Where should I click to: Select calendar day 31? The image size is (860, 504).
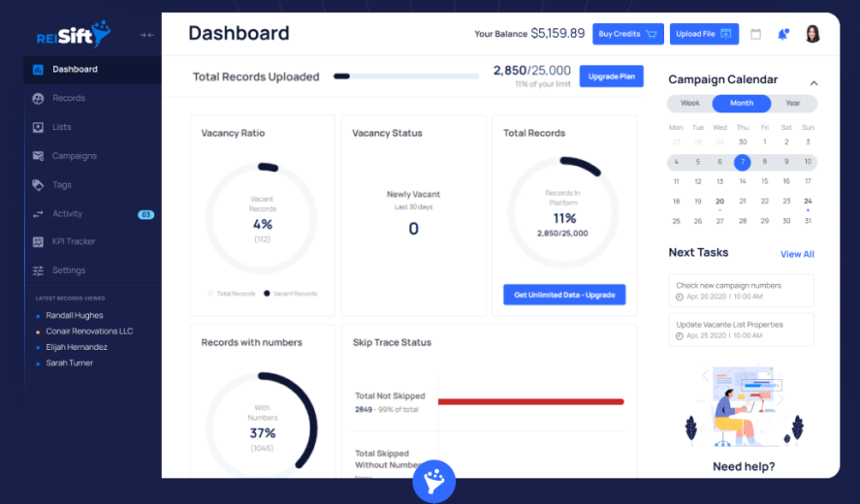[x=808, y=221]
